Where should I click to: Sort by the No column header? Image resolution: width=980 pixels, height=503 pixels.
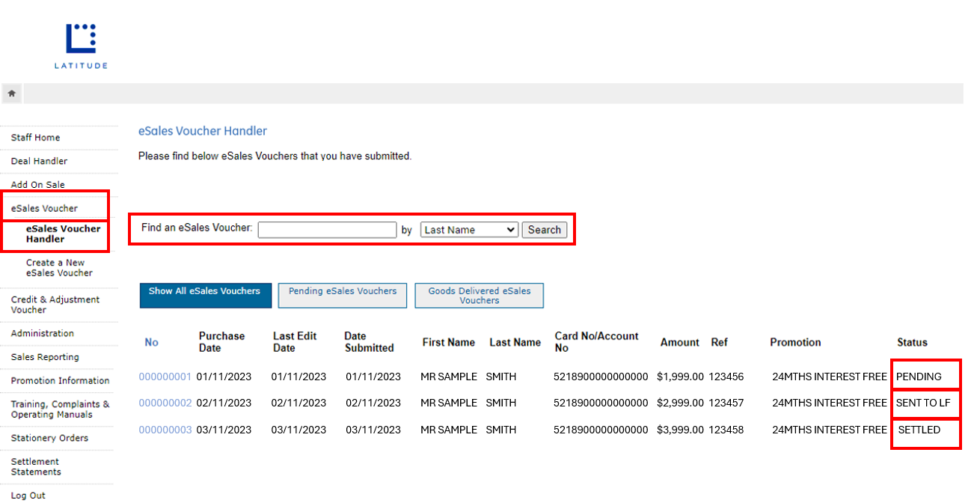[x=152, y=342]
